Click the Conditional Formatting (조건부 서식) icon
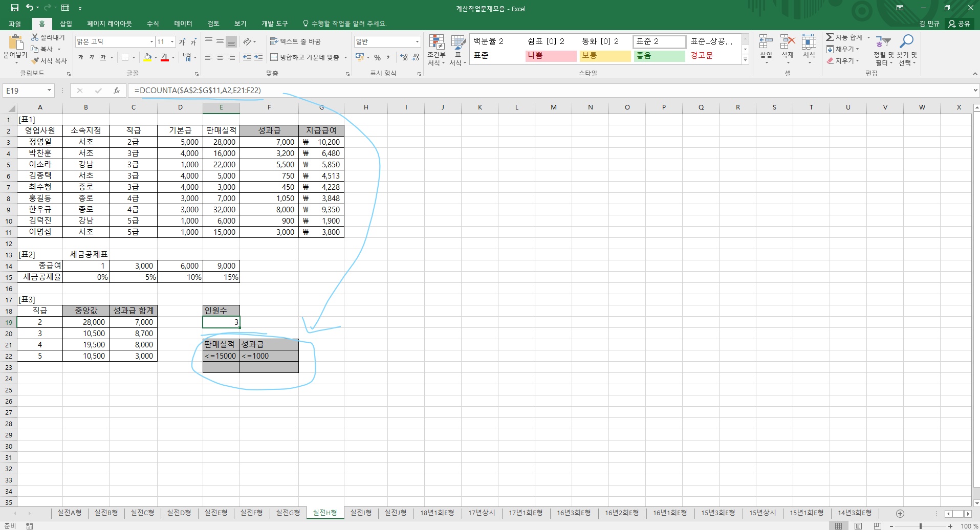 point(436,44)
